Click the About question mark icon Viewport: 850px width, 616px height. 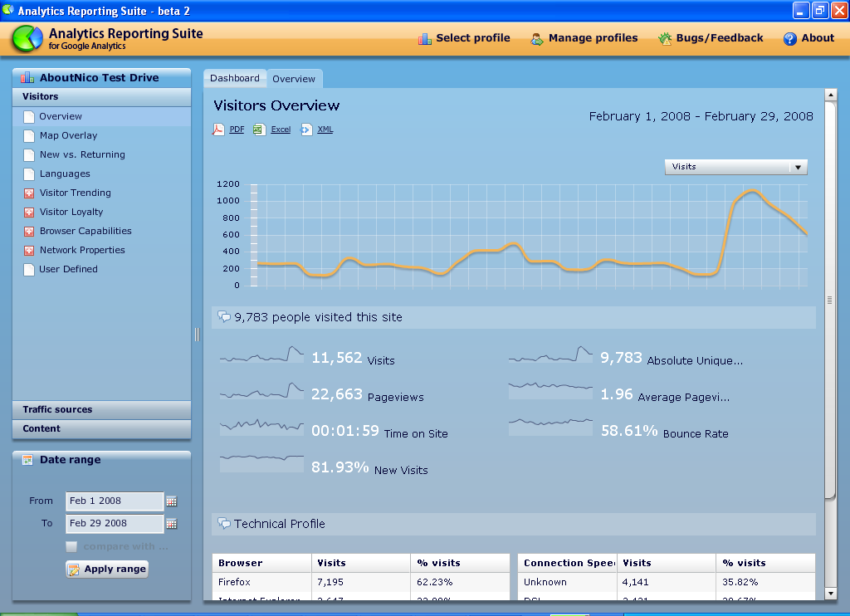(790, 38)
